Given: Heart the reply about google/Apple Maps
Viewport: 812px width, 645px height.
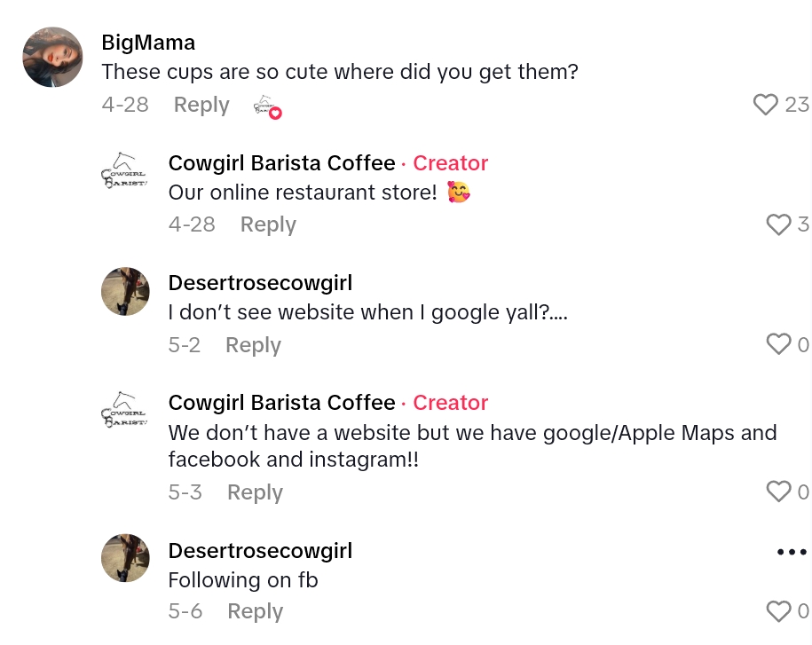Looking at the screenshot, I should [x=778, y=492].
